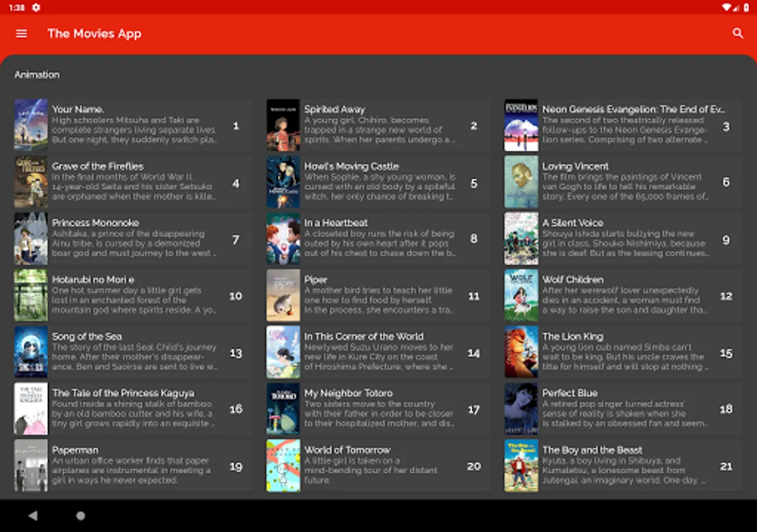This screenshot has height=532, width=757.
Task: Open the Princess Mononoke title
Action: coord(96,223)
